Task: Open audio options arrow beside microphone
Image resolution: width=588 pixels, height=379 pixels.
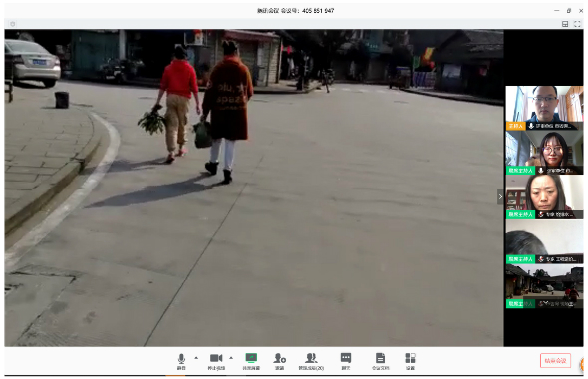Action: (x=196, y=358)
